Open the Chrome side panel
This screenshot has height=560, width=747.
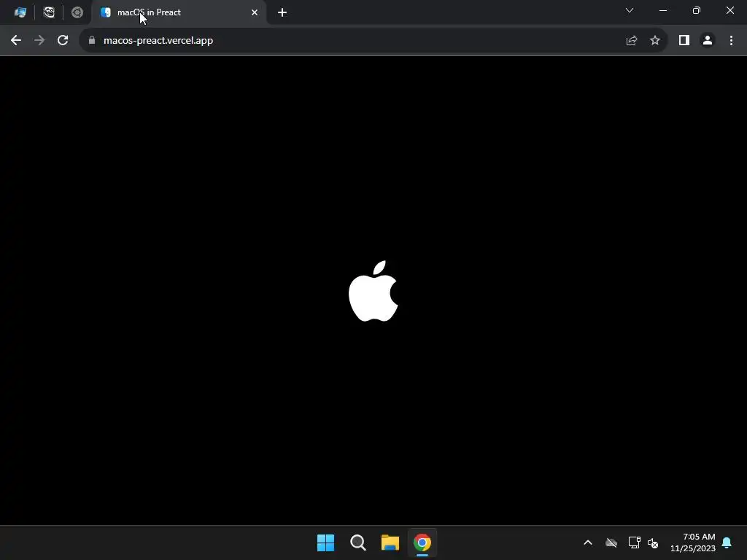point(684,41)
